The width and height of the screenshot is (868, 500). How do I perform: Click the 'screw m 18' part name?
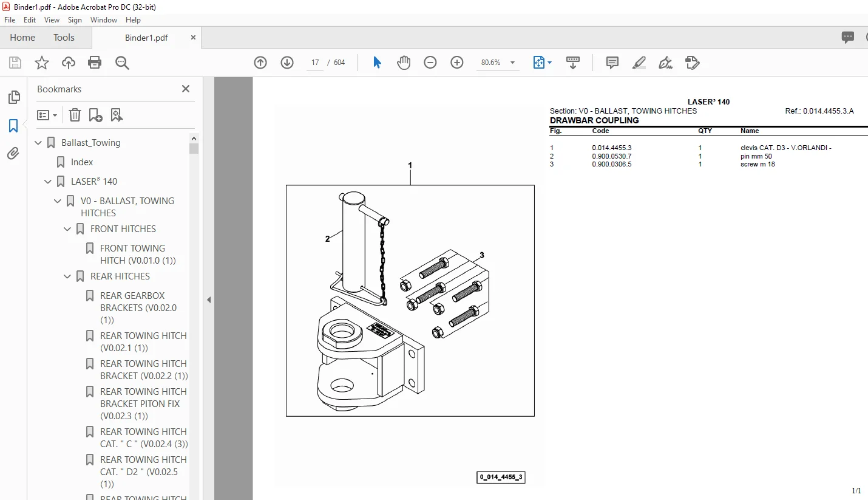[x=758, y=164]
